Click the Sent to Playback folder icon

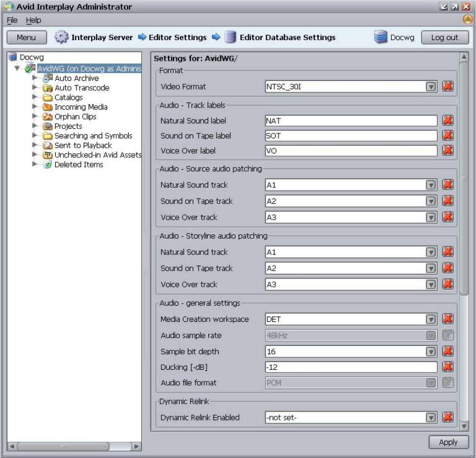point(47,146)
